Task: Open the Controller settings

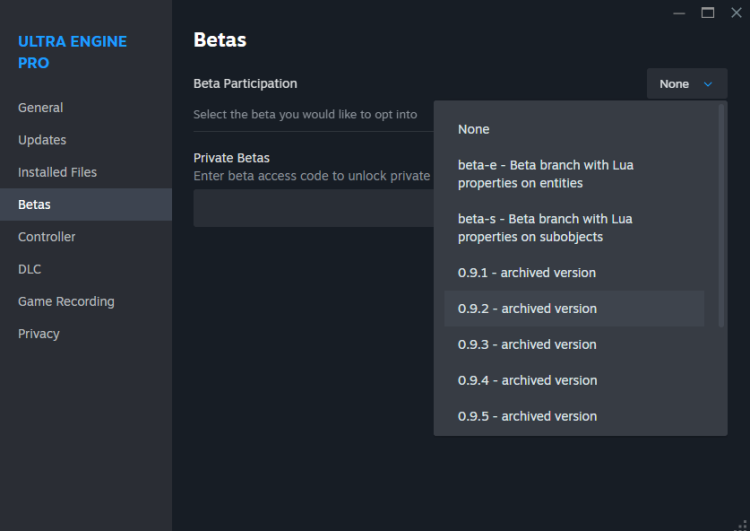Action: (47, 237)
